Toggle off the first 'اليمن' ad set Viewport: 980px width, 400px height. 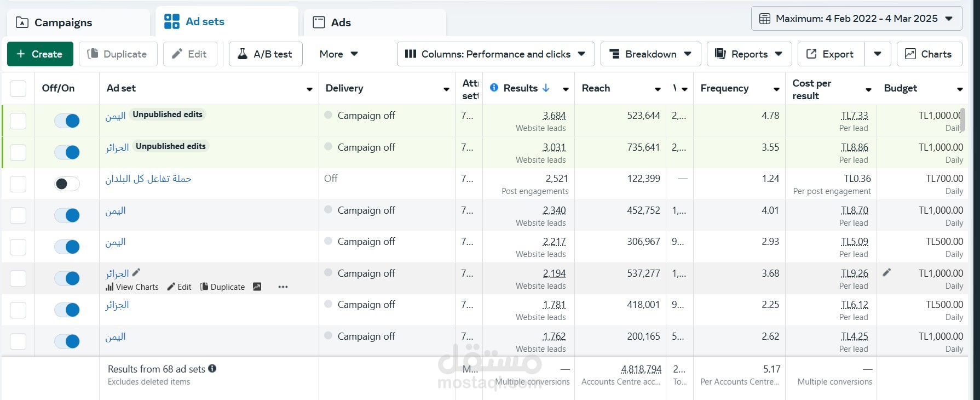(x=67, y=121)
